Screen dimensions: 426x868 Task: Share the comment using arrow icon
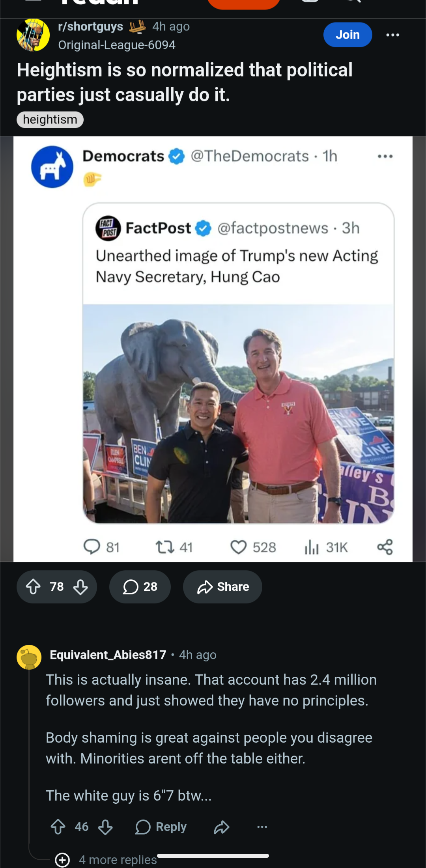[x=222, y=827]
